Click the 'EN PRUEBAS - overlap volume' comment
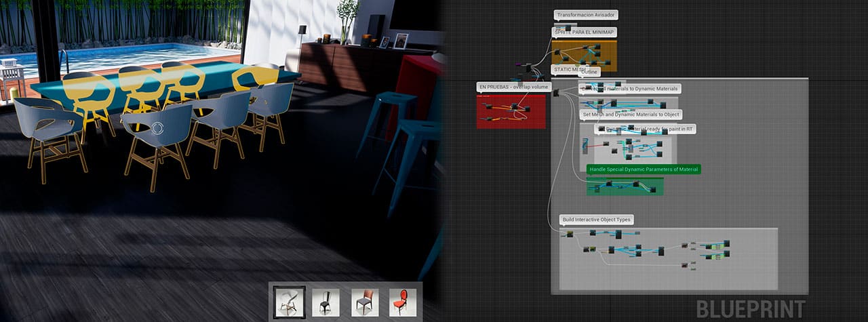Screen dimensions: 868x322 (513, 87)
